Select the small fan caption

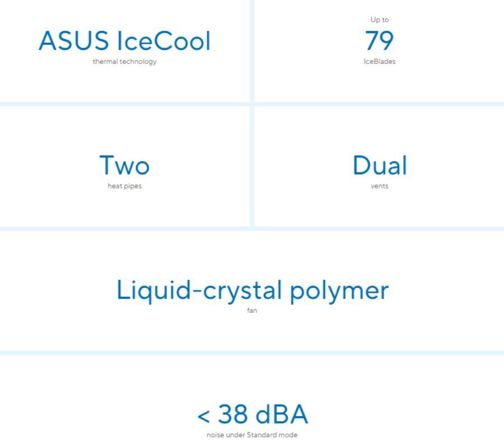[252, 311]
